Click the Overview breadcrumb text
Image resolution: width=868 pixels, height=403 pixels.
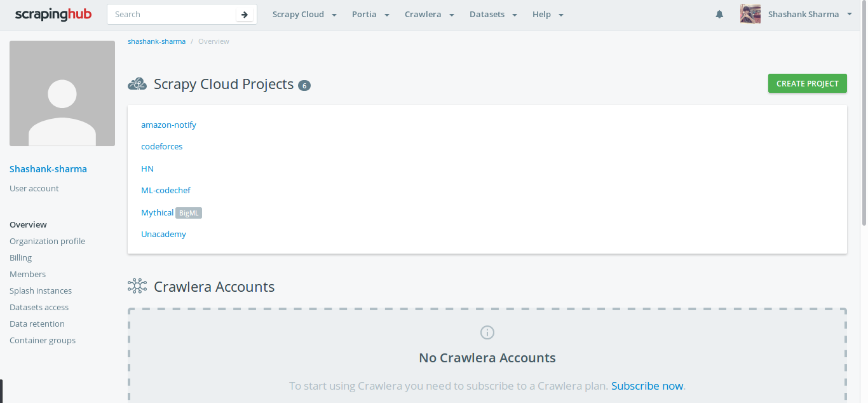pos(214,41)
